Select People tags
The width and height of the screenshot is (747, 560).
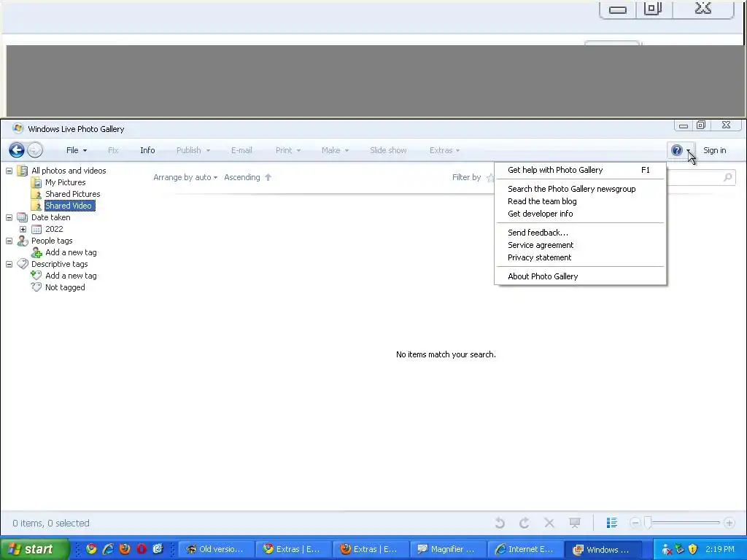[52, 241]
